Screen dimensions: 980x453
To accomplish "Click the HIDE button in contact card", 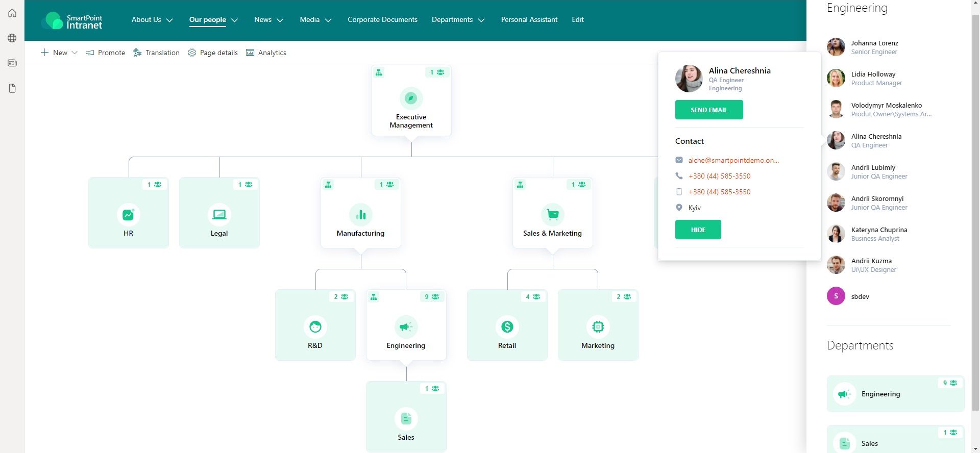I will pyautogui.click(x=698, y=230).
